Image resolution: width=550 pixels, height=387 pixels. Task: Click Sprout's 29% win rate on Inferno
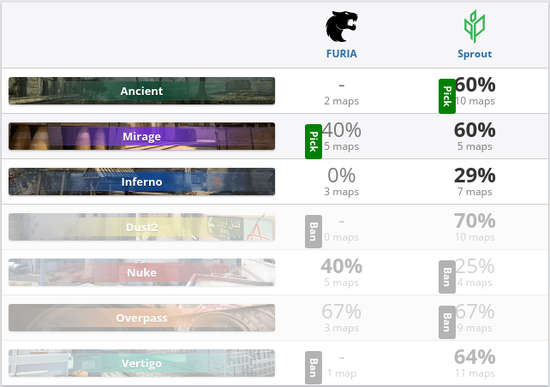click(475, 175)
